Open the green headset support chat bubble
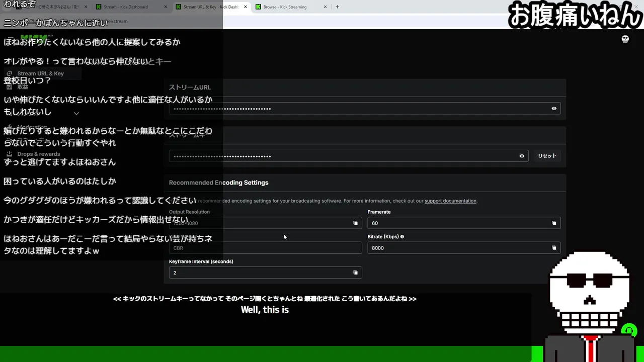This screenshot has width=644, height=362. click(629, 331)
